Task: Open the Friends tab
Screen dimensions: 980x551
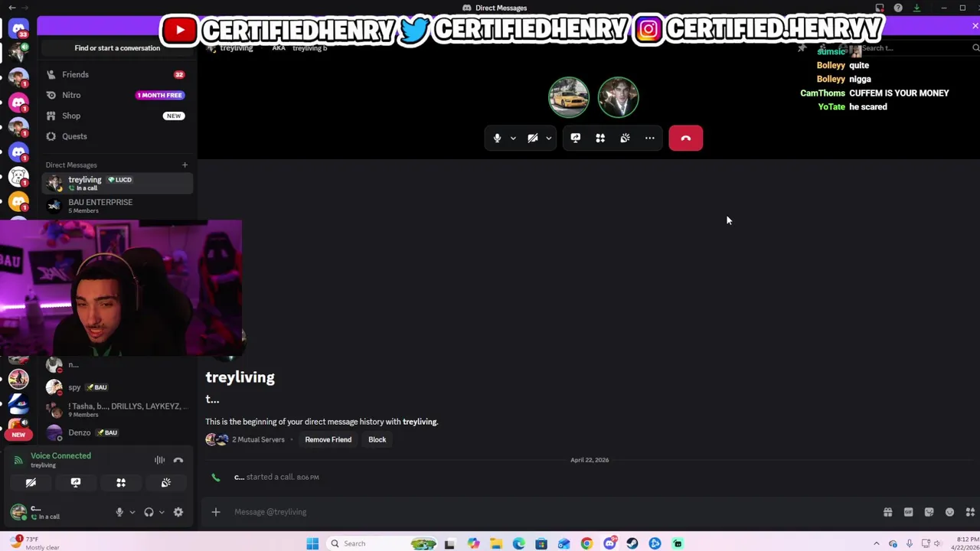Action: (x=117, y=74)
